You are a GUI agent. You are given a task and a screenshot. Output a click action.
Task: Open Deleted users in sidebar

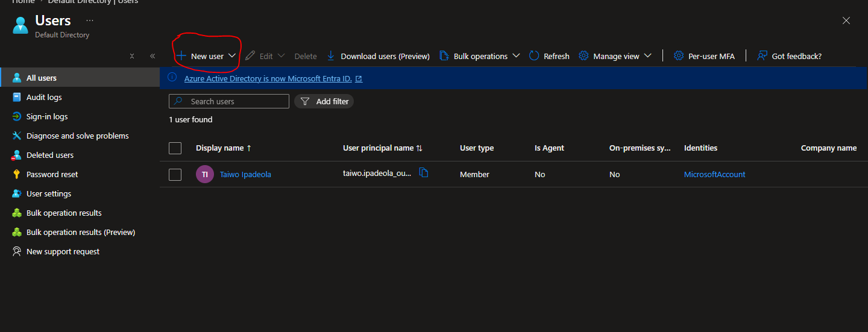[x=80, y=155]
